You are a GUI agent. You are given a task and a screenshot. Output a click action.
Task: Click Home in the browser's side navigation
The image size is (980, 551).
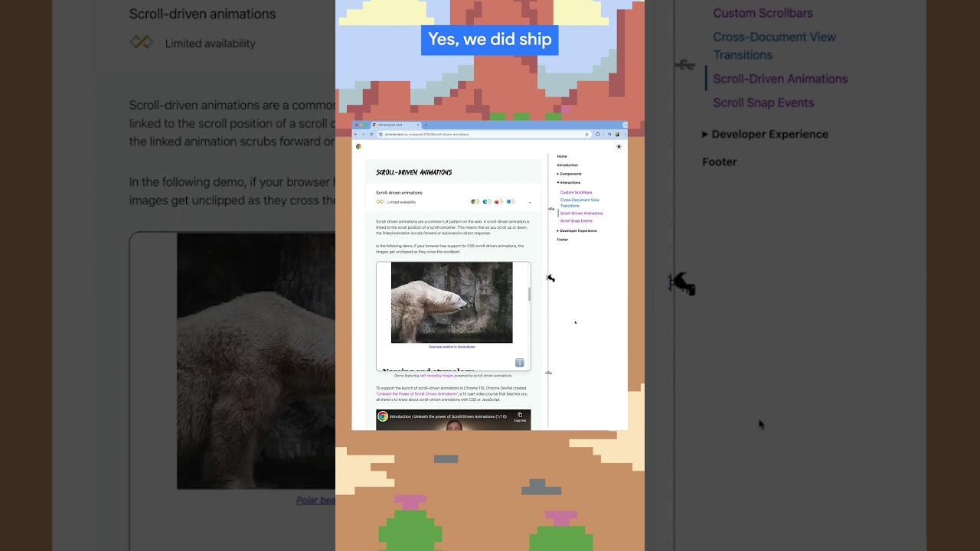tap(562, 156)
